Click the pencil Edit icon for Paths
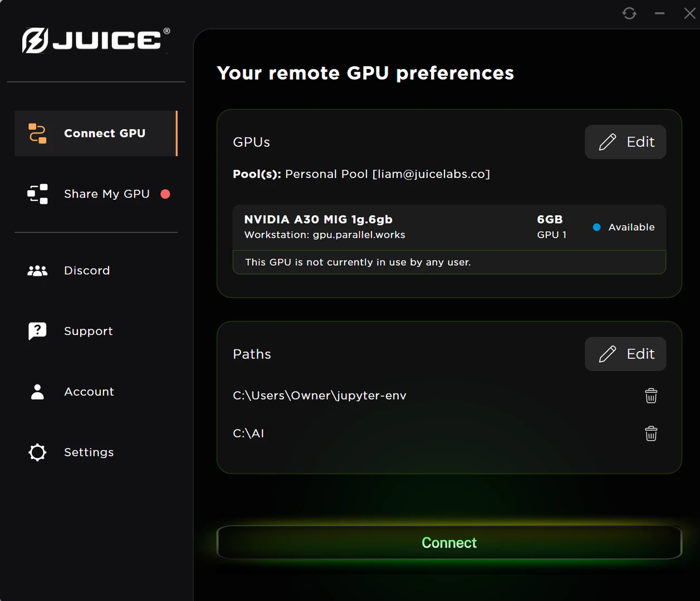This screenshot has height=601, width=700. (x=608, y=353)
